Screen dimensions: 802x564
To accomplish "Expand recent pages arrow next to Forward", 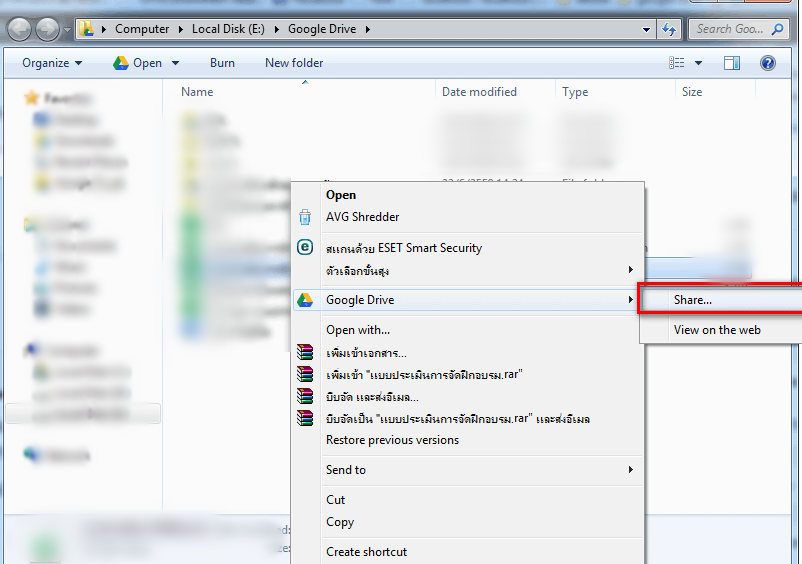I will coord(67,30).
